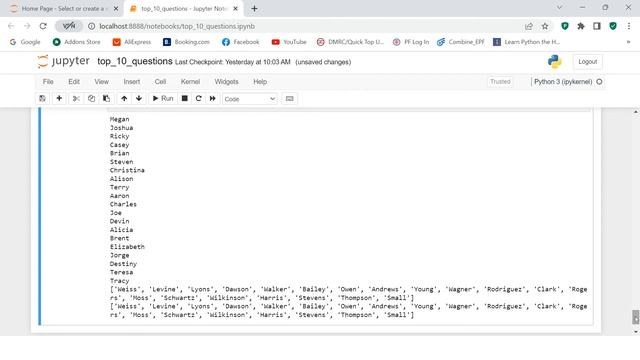Reload the current page

43,26
